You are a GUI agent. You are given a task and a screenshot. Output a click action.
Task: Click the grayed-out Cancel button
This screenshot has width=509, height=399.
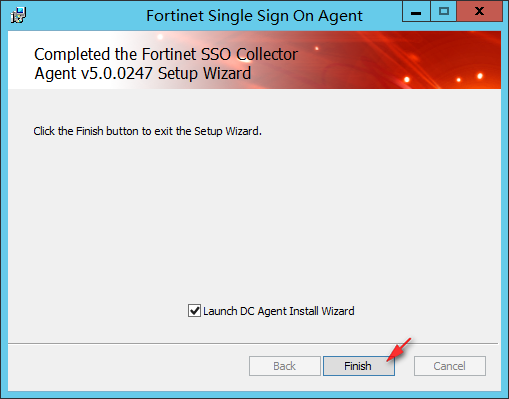coord(450,366)
